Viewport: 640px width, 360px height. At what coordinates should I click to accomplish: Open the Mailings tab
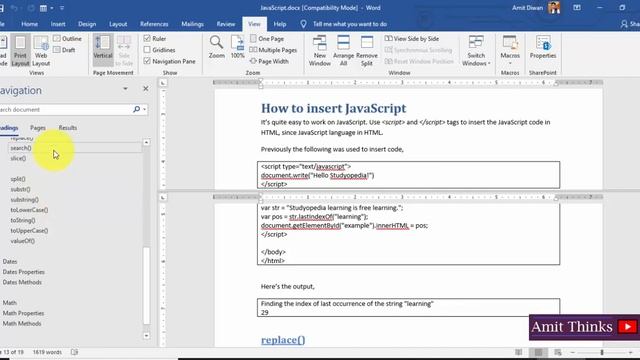(x=192, y=24)
